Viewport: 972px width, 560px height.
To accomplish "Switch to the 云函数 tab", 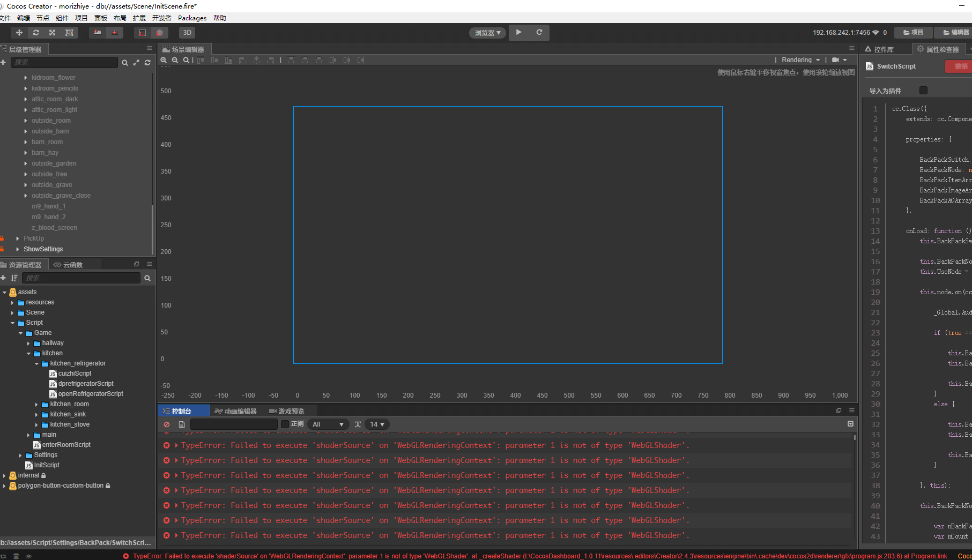I will tap(68, 265).
